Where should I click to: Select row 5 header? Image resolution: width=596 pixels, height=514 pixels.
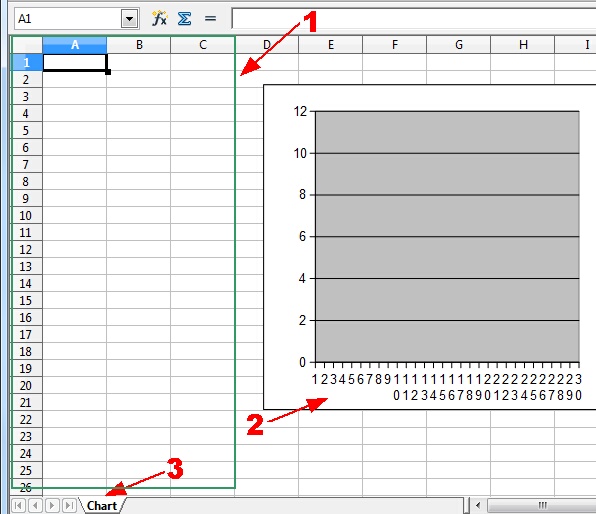coord(27,130)
